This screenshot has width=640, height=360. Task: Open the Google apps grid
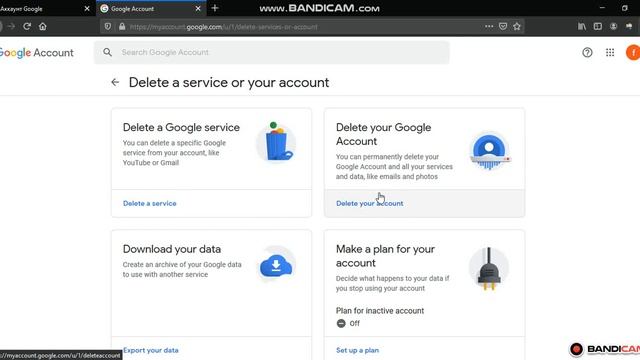pos(610,52)
